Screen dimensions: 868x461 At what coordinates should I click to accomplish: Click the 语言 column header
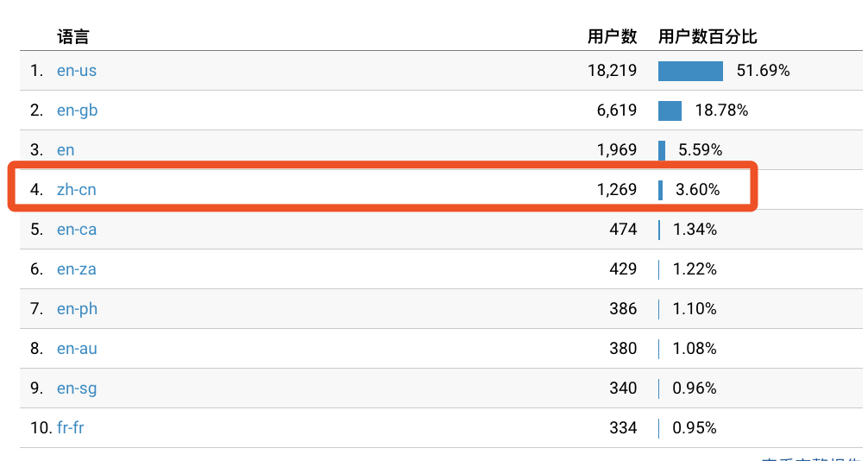click(x=73, y=37)
